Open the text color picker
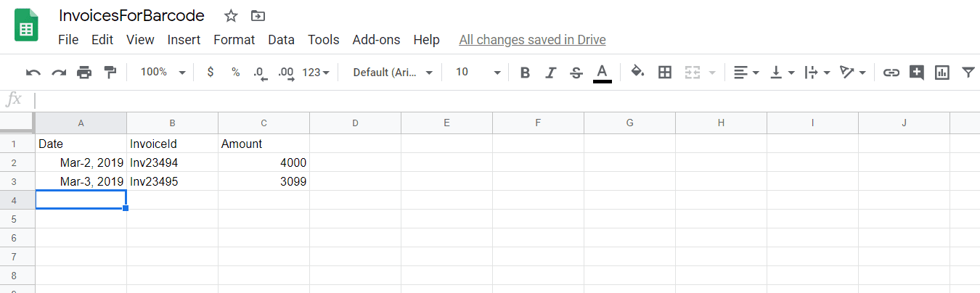980x293 pixels. (602, 73)
